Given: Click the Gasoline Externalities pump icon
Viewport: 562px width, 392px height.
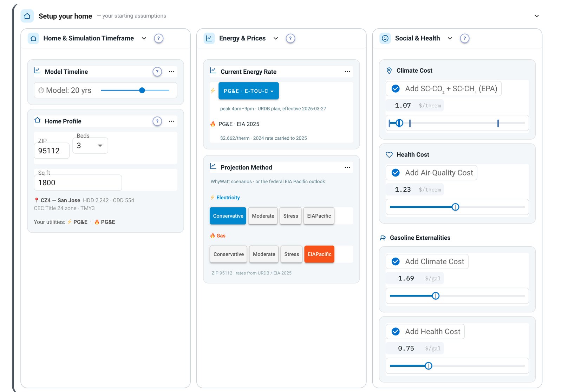Looking at the screenshot, I should (x=383, y=238).
